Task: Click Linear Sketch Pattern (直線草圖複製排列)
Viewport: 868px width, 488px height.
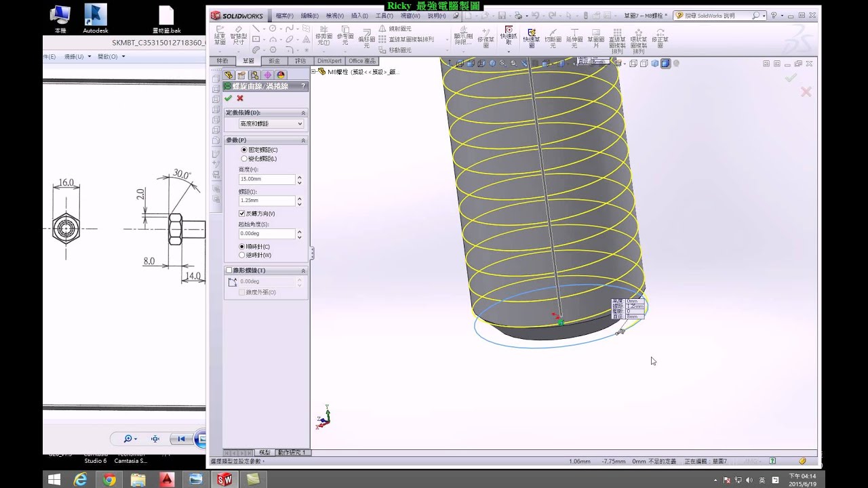Action: [x=406, y=39]
